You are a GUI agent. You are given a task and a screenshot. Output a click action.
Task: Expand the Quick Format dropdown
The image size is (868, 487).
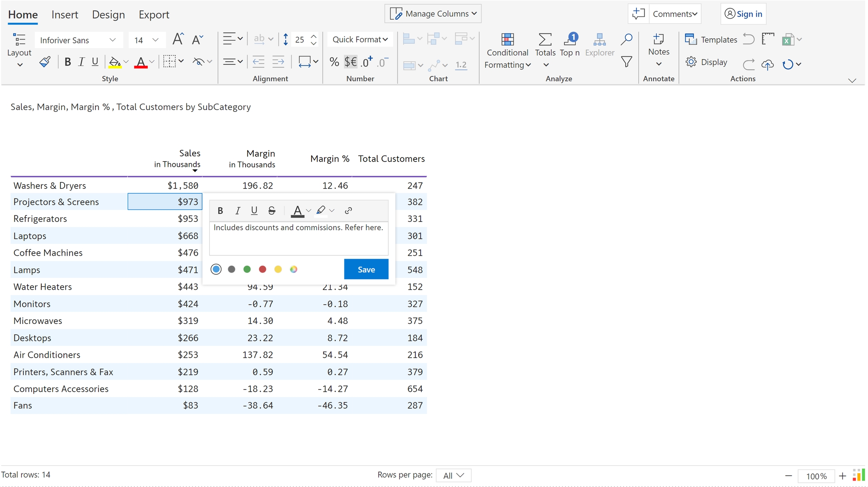(360, 40)
